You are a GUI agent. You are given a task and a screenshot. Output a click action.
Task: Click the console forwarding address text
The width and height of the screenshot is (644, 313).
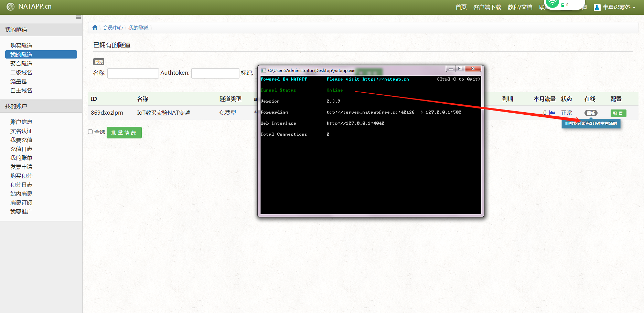(x=394, y=112)
